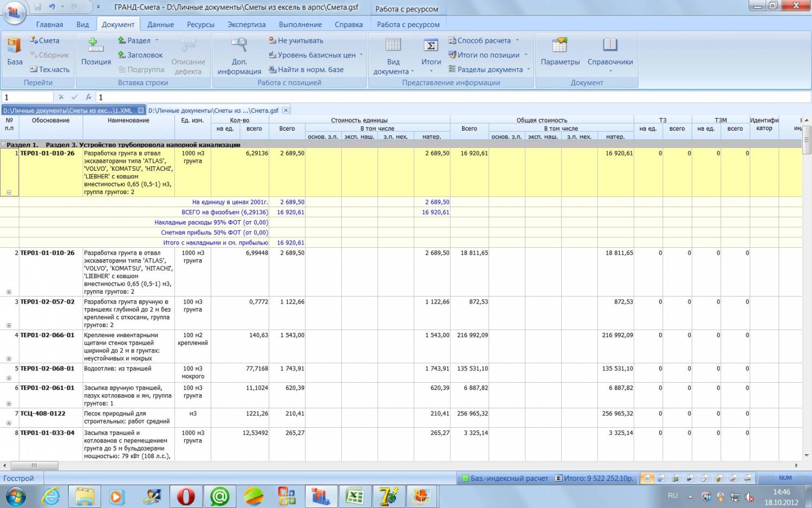Expand position 2 with plus box
This screenshot has width=812, height=508.
9,292
